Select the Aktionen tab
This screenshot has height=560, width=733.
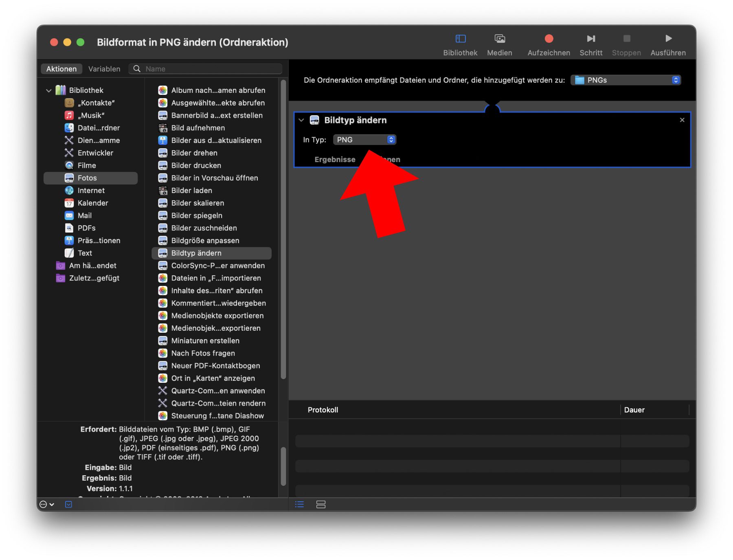(61, 69)
